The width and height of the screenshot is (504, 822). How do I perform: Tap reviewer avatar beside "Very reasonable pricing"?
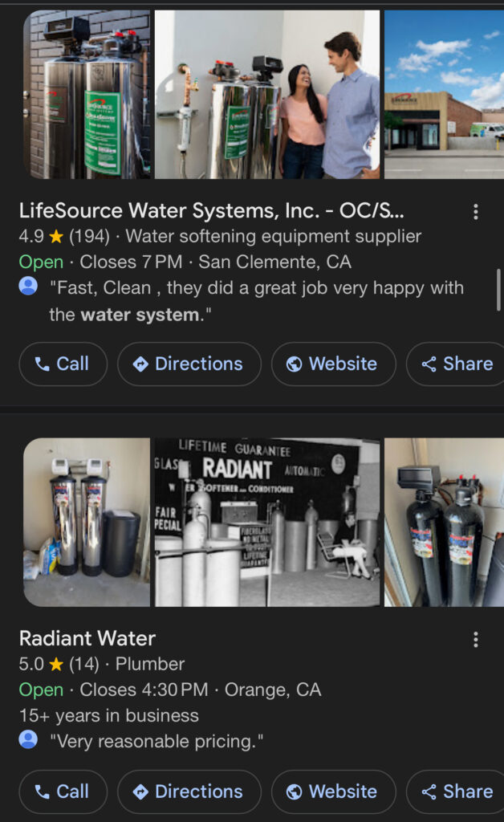[28, 740]
